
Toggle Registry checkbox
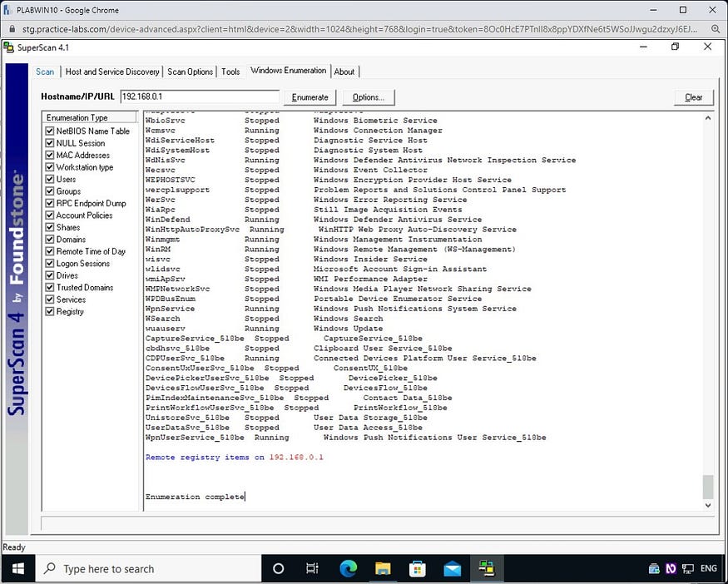pyautogui.click(x=50, y=311)
